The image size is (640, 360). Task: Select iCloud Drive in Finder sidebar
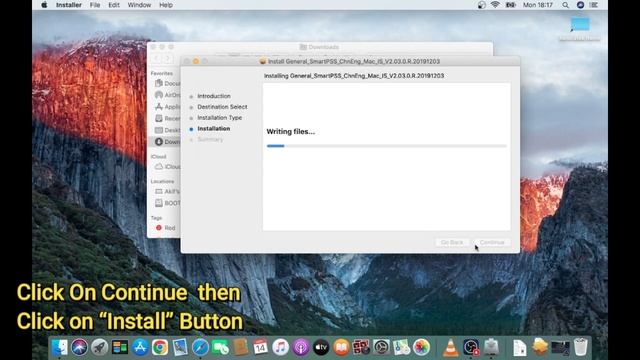tap(167, 167)
